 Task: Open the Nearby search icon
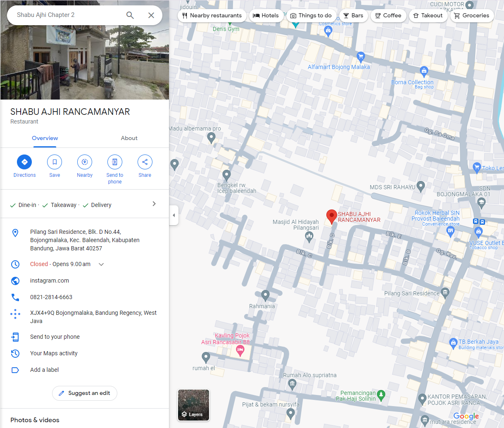[x=85, y=162]
